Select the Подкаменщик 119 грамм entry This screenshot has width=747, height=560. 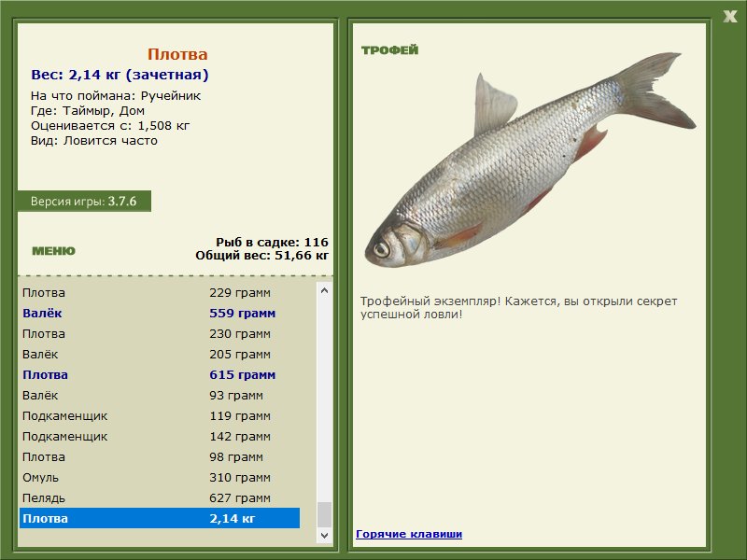[160, 415]
